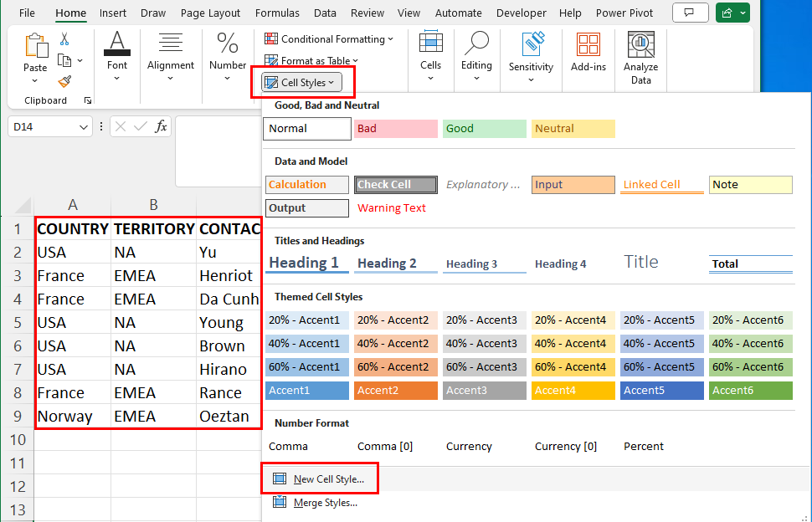The image size is (812, 522).
Task: Apply the Bad red cell style
Action: click(396, 129)
